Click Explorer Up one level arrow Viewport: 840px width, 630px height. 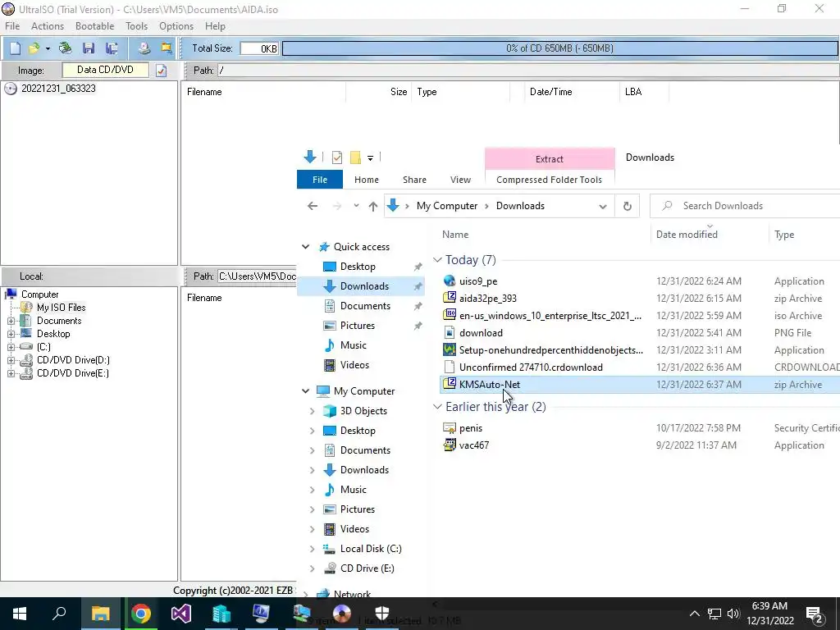pos(373,206)
